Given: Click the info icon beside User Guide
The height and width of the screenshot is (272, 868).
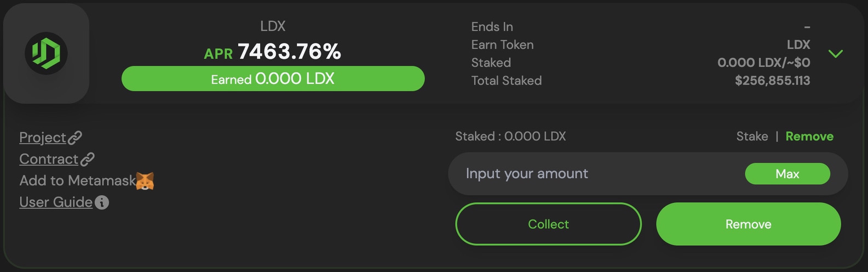Looking at the screenshot, I should [102, 202].
